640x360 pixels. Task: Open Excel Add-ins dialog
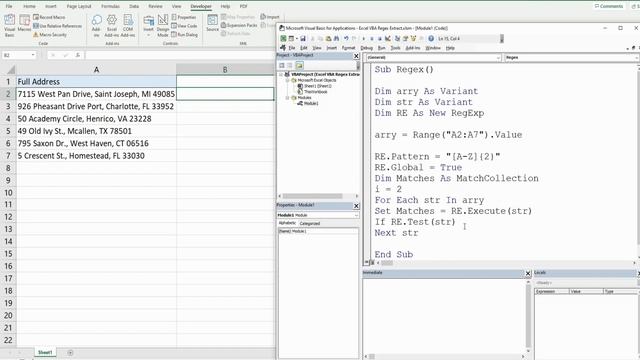tap(111, 25)
